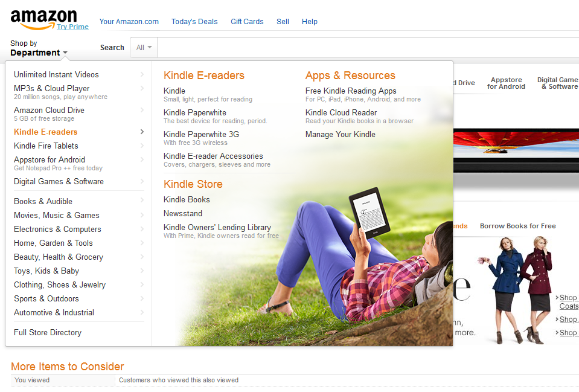
Task: Open Kindle Paperwhite 3G link
Action: pyautogui.click(x=201, y=135)
